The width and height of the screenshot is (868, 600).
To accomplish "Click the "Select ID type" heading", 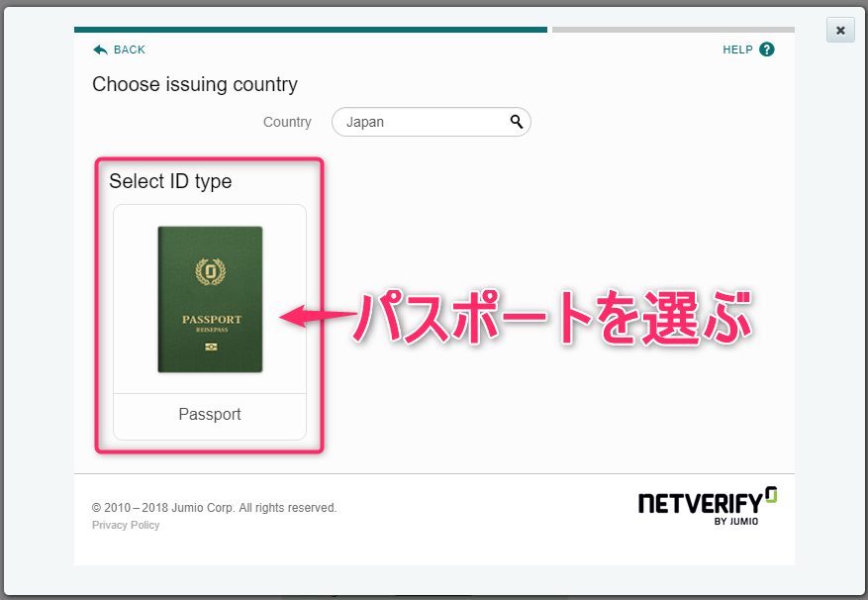I will click(170, 181).
